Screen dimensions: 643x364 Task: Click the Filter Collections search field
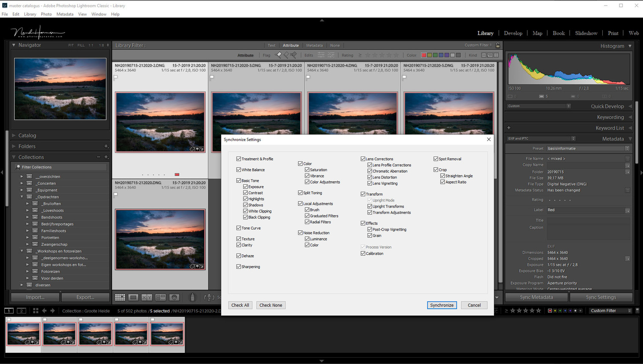tap(60, 167)
